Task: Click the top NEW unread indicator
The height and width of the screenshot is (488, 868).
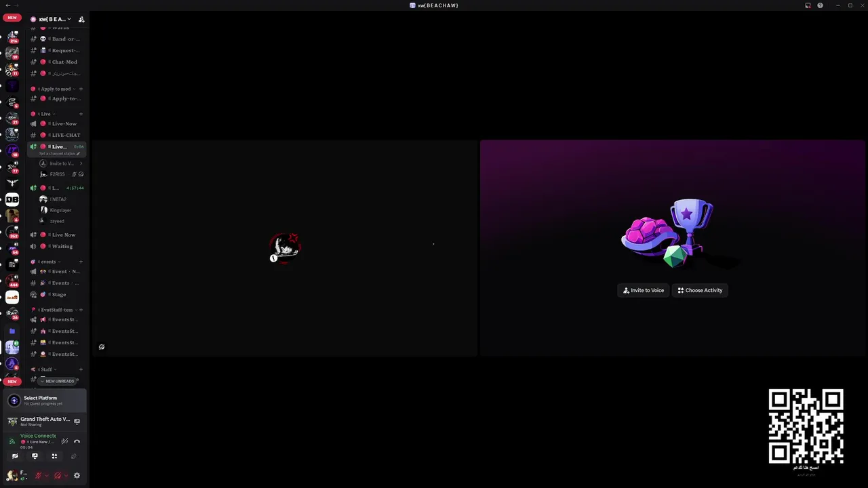Action: (x=12, y=18)
